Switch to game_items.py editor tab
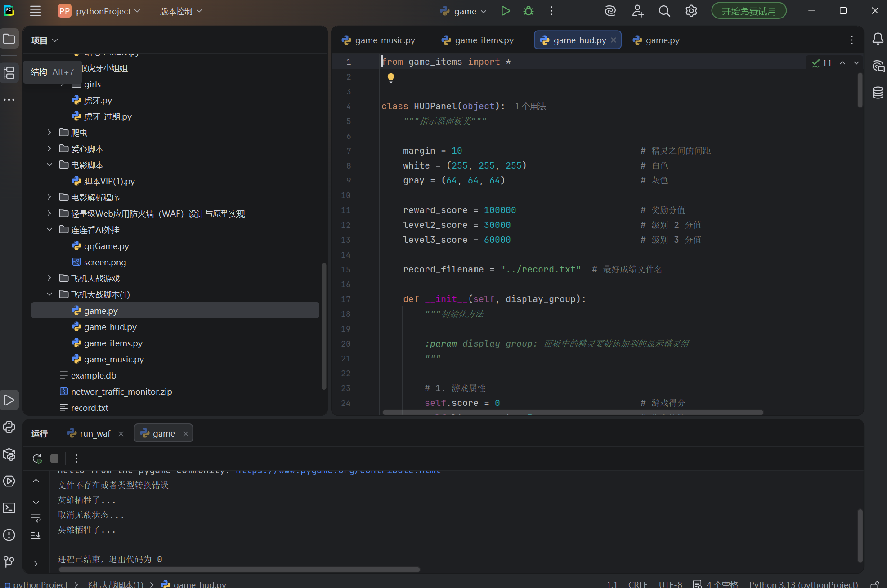The height and width of the screenshot is (588, 887). (x=478, y=40)
